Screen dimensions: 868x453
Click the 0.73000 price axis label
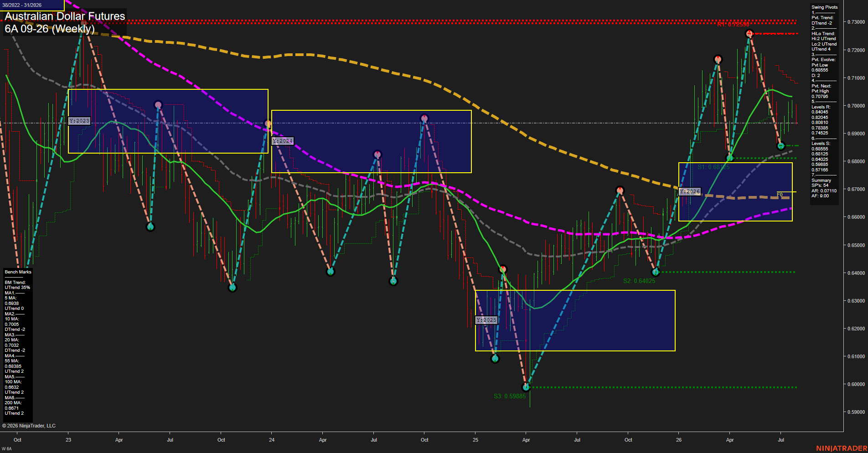(856, 22)
